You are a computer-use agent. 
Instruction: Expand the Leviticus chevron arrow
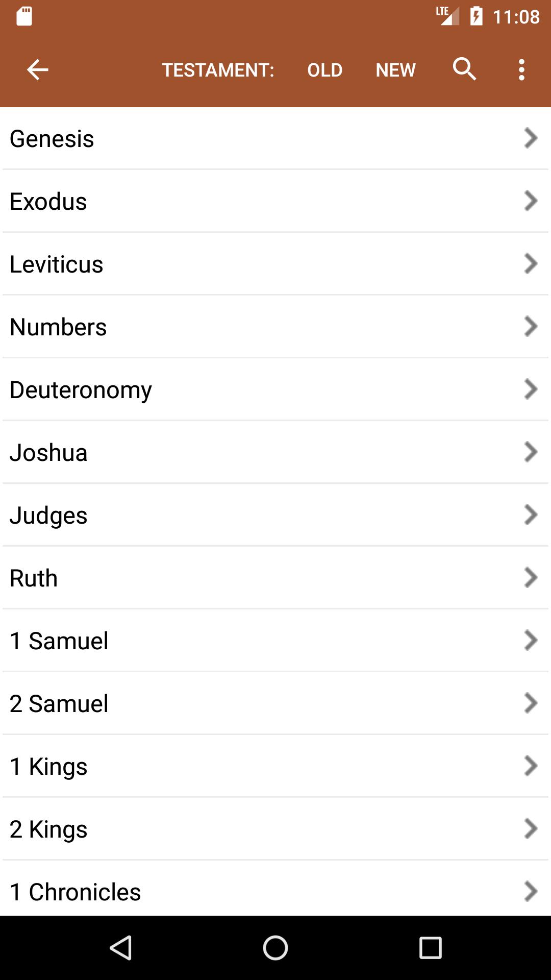531,263
